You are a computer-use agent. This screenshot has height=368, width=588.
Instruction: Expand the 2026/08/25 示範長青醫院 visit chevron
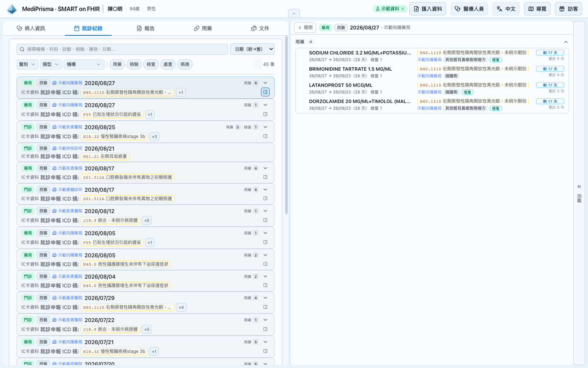tap(265, 127)
